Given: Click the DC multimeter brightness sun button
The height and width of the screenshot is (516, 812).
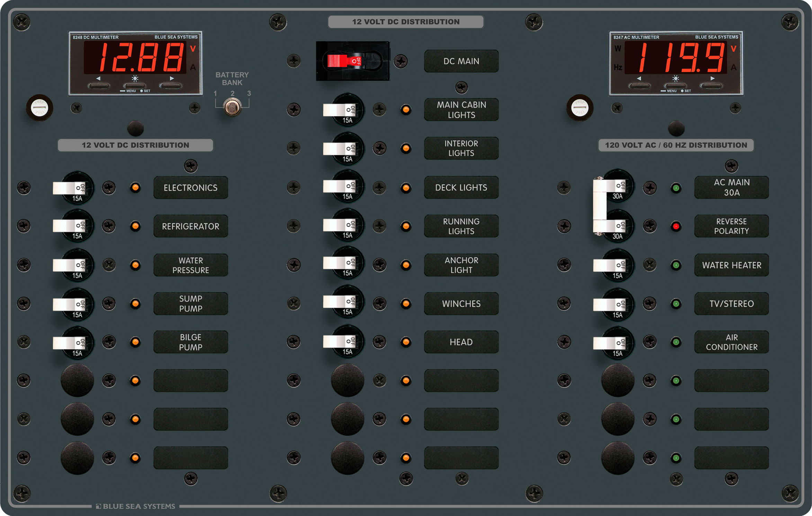Looking at the screenshot, I should tap(135, 85).
